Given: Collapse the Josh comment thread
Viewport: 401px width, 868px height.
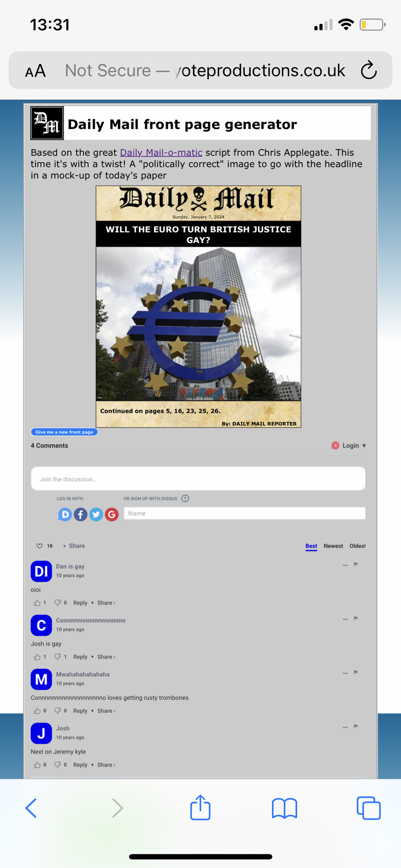Looking at the screenshot, I should (x=345, y=727).
